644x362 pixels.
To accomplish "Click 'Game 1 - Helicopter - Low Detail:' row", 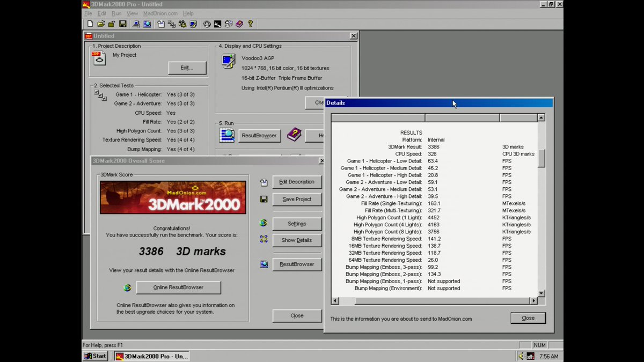I will [x=434, y=161].
